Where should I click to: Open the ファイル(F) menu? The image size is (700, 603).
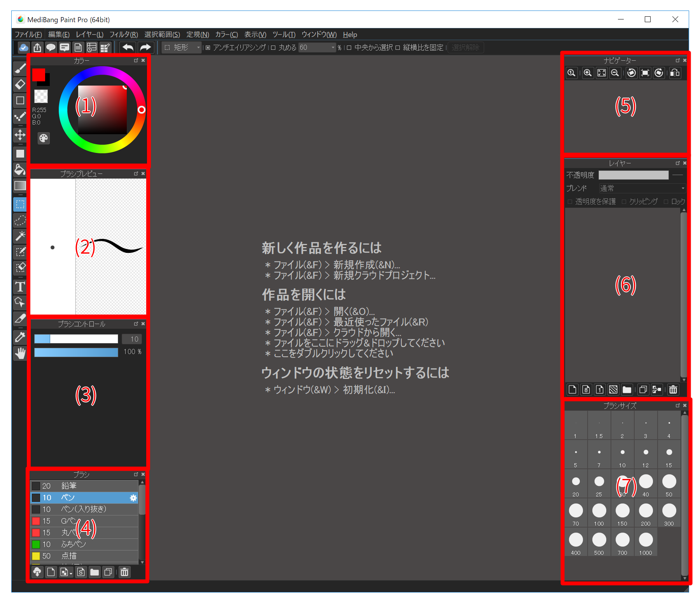pos(28,35)
